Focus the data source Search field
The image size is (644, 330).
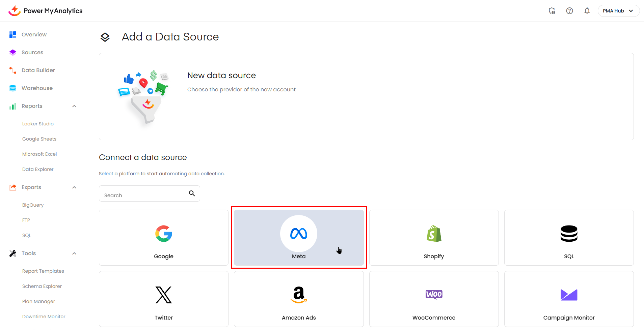143,195
